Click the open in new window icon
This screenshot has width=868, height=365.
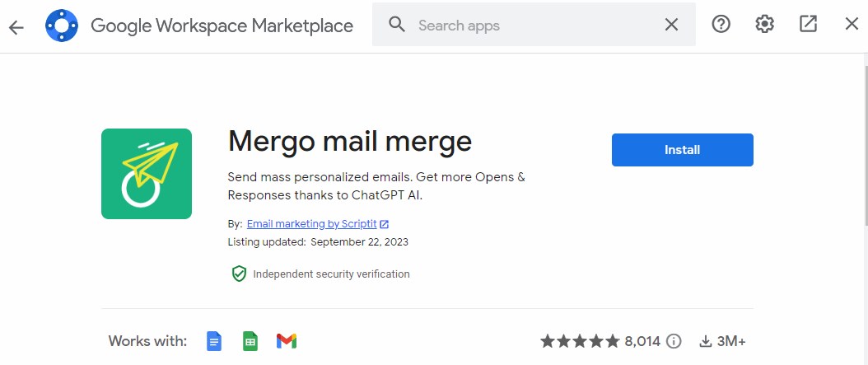click(x=808, y=25)
